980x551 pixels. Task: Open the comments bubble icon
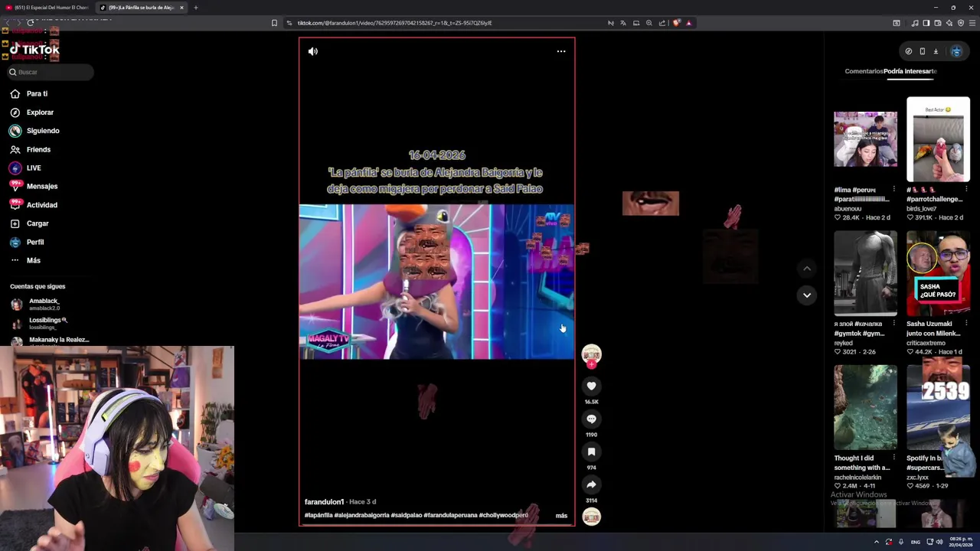tap(591, 419)
